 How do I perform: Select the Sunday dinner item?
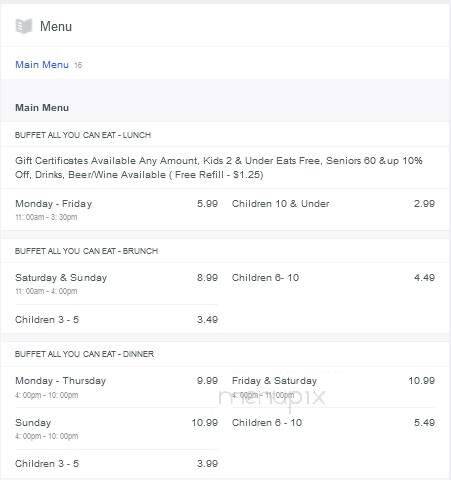tap(116, 429)
